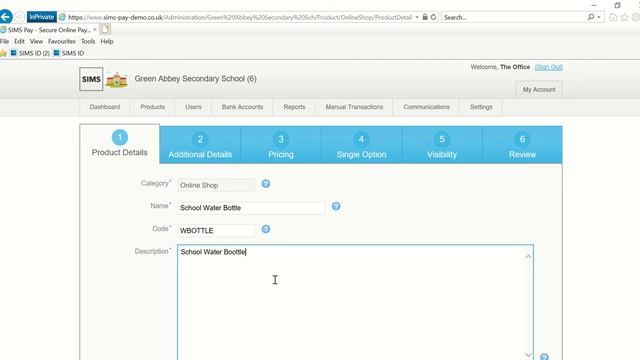Open the Users navigation tab

193,107
